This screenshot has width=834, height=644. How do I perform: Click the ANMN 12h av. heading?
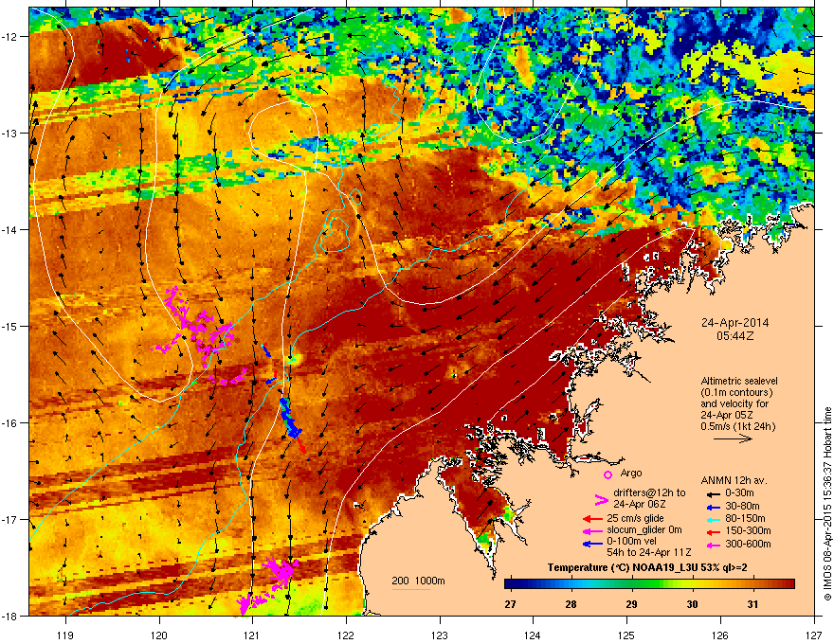point(734,480)
